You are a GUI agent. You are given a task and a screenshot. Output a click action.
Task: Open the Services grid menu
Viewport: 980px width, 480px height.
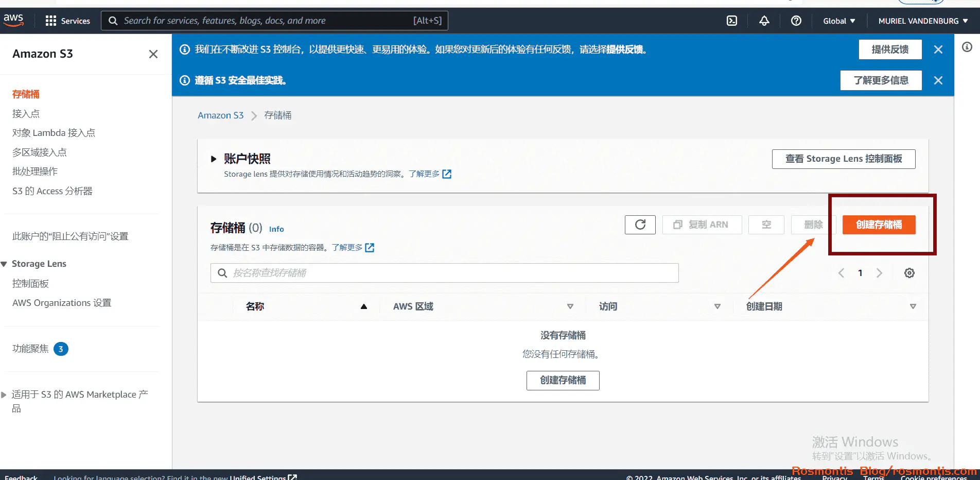pyautogui.click(x=67, y=21)
